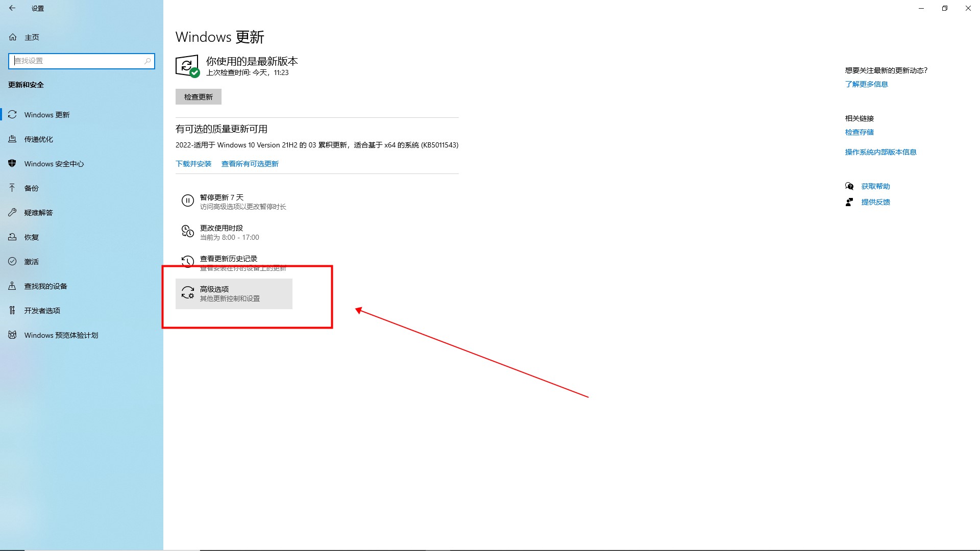This screenshot has height=551, width=980.
Task: Click the 了解更多信息 link
Action: pyautogui.click(x=866, y=84)
